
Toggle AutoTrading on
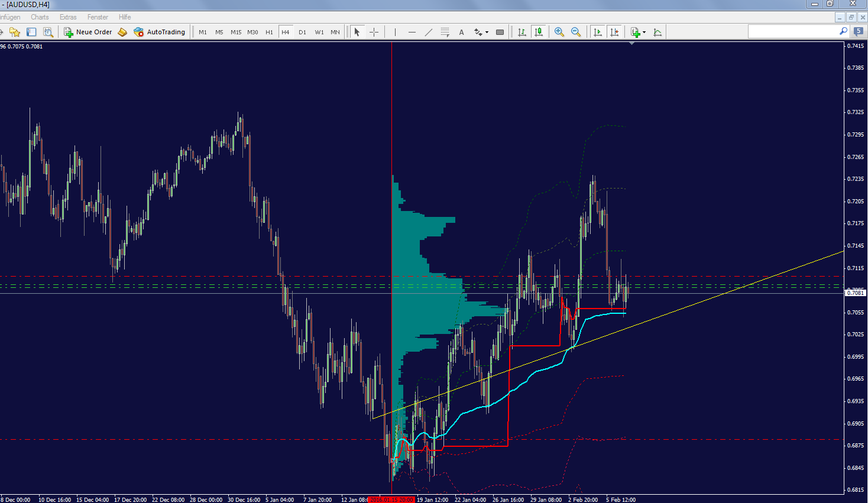coord(159,32)
